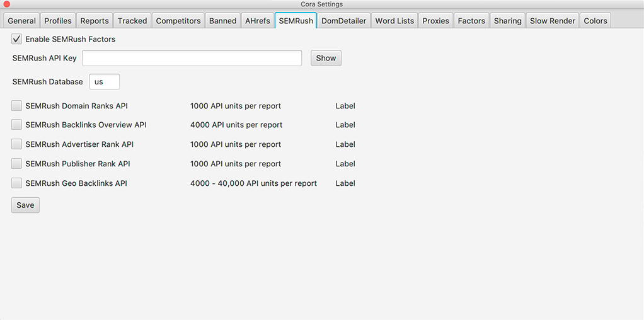Enable SEMRush Domain Ranks API checkbox
The width and height of the screenshot is (644, 320).
16,106
